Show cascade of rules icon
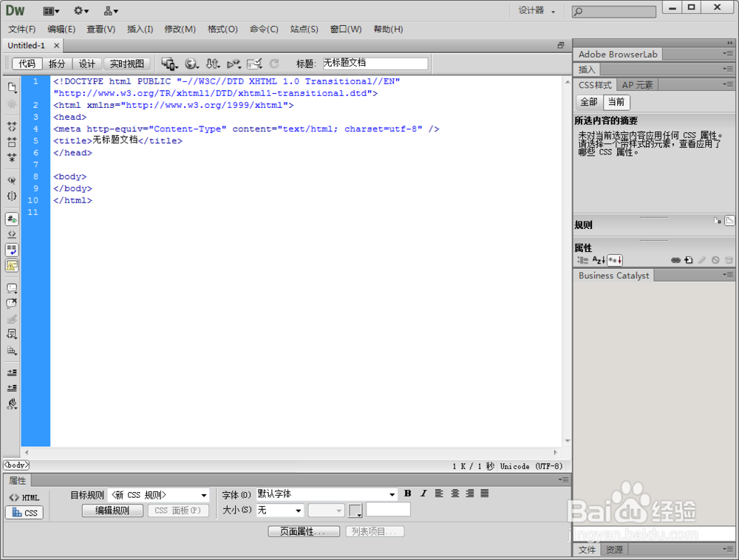Viewport: 739px width, 560px height. tap(729, 220)
